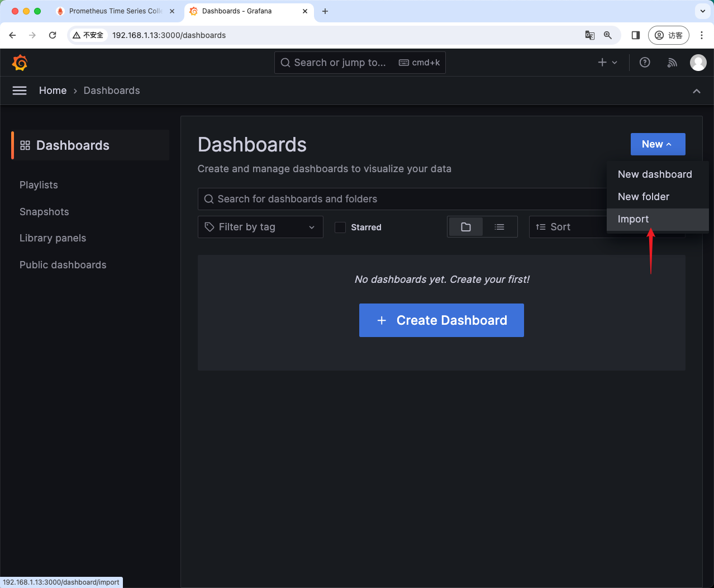Screen dimensions: 714x588
Task: Open Dashboards in the sidebar
Action: (x=90, y=145)
